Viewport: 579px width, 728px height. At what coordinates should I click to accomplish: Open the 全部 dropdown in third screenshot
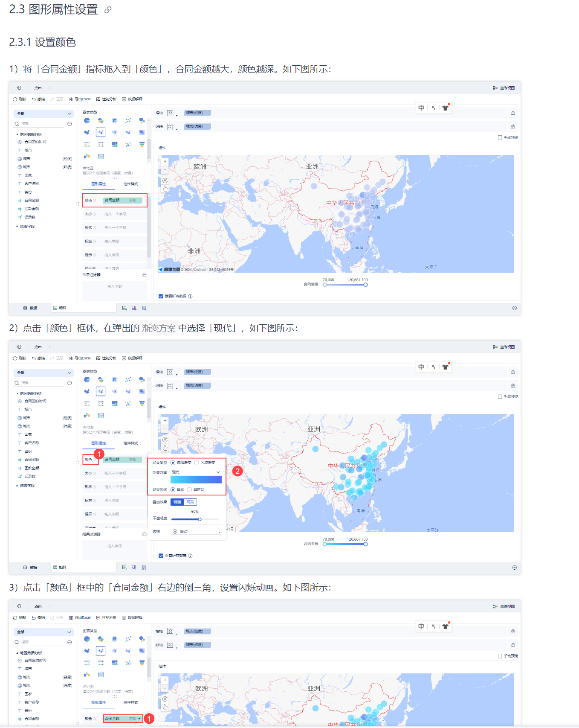click(43, 632)
